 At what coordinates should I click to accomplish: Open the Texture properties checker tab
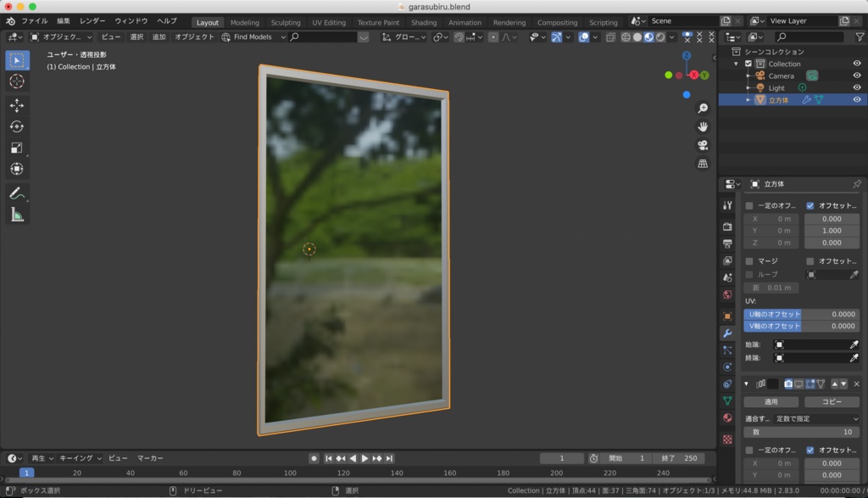727,439
